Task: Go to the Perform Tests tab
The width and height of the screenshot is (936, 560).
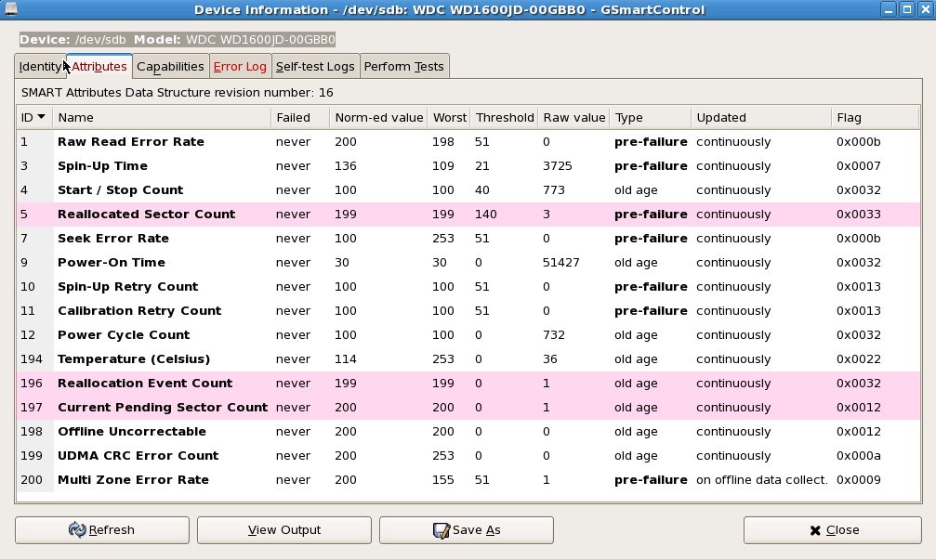Action: click(404, 66)
